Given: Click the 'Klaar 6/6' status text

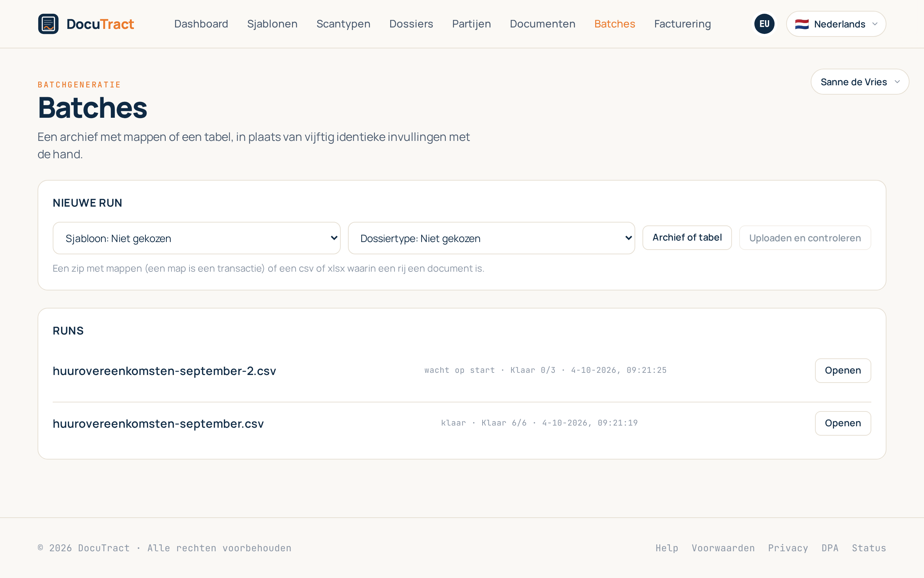Looking at the screenshot, I should [x=504, y=423].
